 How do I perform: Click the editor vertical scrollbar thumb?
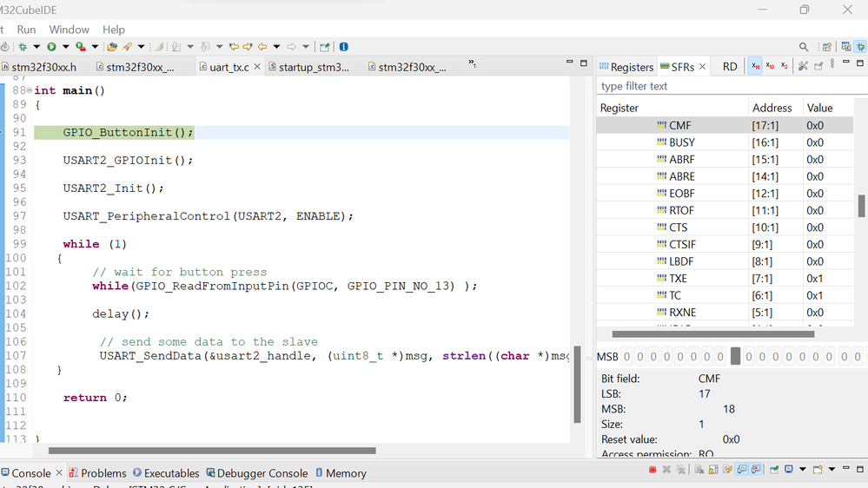click(578, 385)
